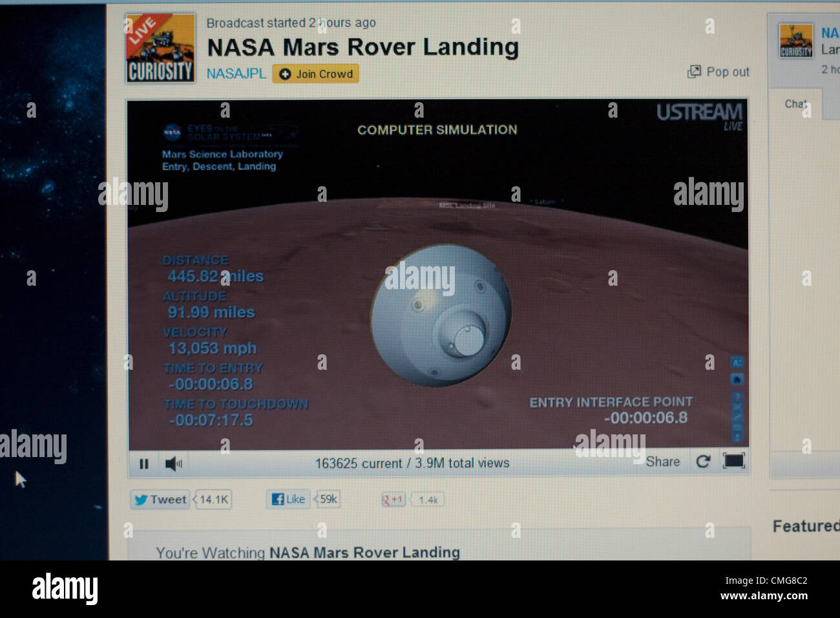840x618 pixels.
Task: Switch to the Chat tab
Action: pyautogui.click(x=795, y=104)
